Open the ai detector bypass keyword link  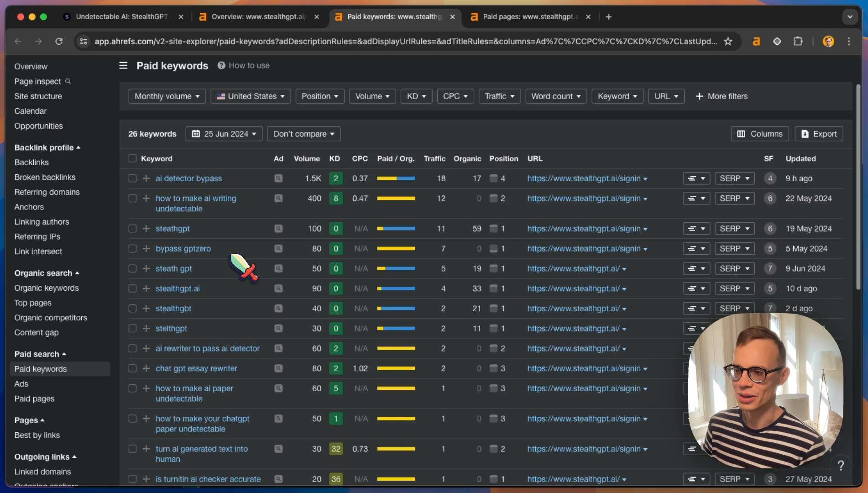(189, 178)
